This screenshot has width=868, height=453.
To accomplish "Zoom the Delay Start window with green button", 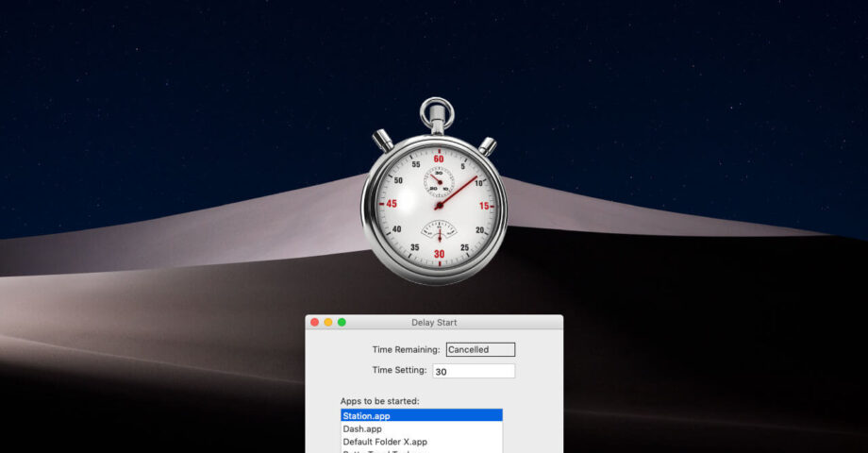I will click(x=342, y=323).
